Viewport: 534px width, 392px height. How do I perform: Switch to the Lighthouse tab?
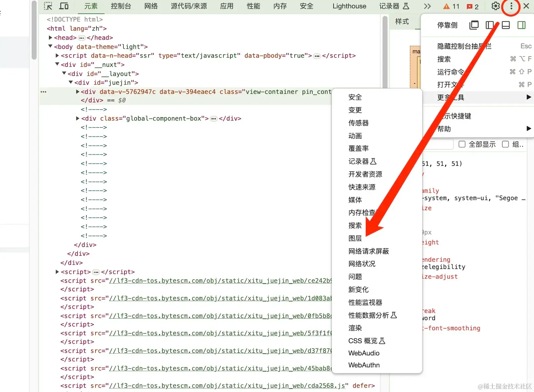click(349, 6)
